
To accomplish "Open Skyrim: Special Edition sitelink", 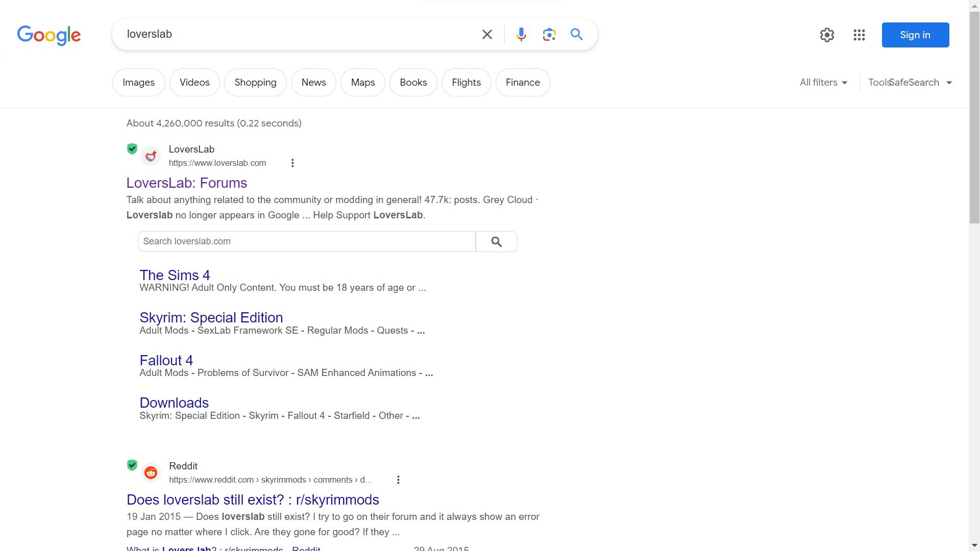I will click(x=211, y=317).
